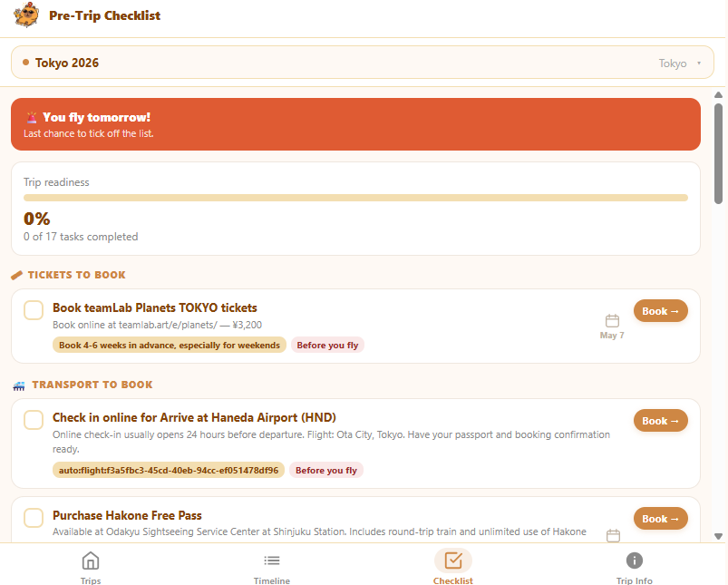Viewport: 728px width, 585px height.
Task: Click 'Check in online for Arrive at Haneda' title
Action: click(194, 417)
